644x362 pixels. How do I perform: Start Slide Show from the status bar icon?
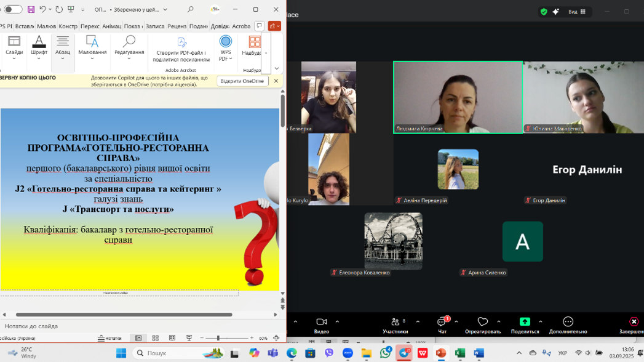(189, 338)
